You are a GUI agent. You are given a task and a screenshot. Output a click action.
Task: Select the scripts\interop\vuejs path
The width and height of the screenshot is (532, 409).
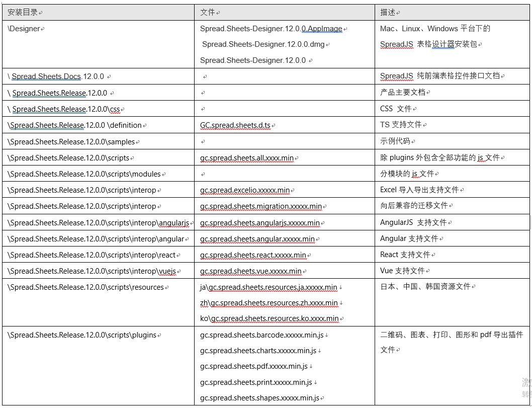(x=92, y=271)
